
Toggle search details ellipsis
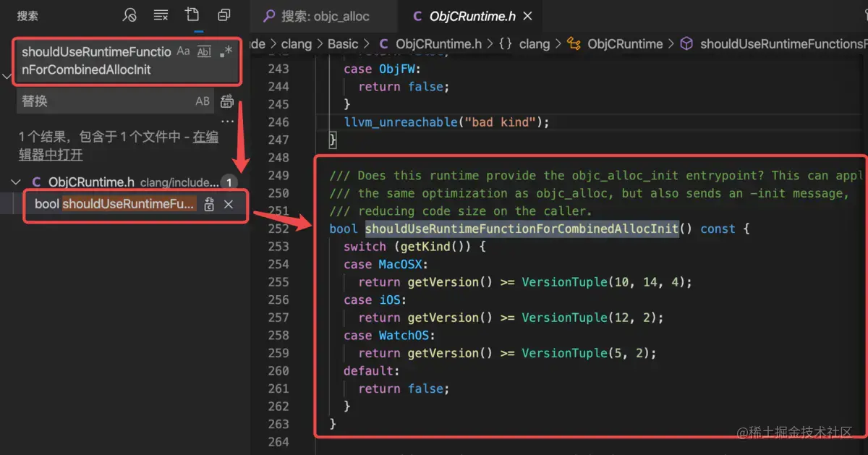click(x=228, y=122)
